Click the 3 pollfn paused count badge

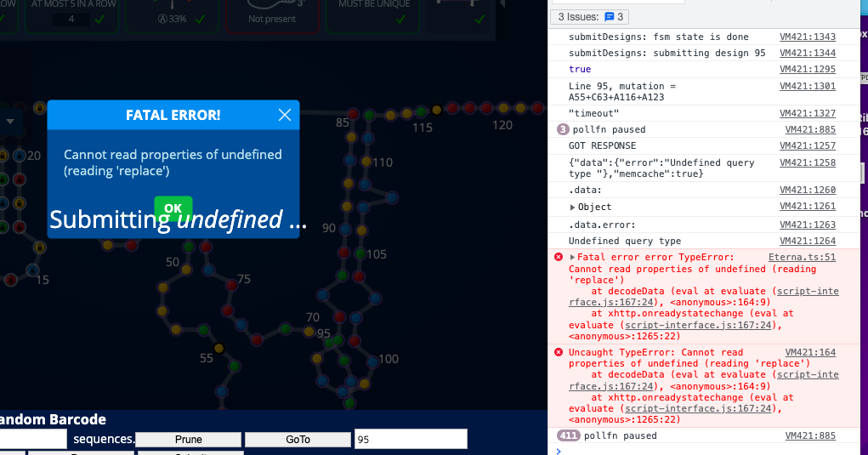(x=563, y=129)
